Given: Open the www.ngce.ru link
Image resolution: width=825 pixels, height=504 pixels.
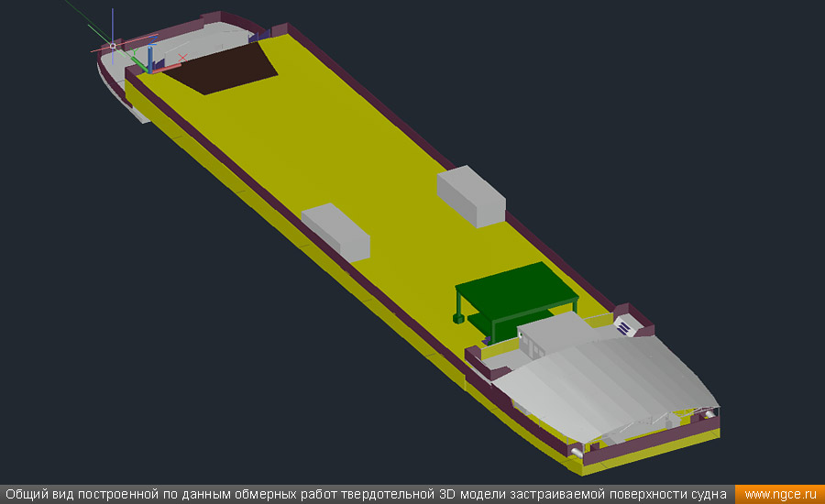Looking at the screenshot, I should coord(780,495).
